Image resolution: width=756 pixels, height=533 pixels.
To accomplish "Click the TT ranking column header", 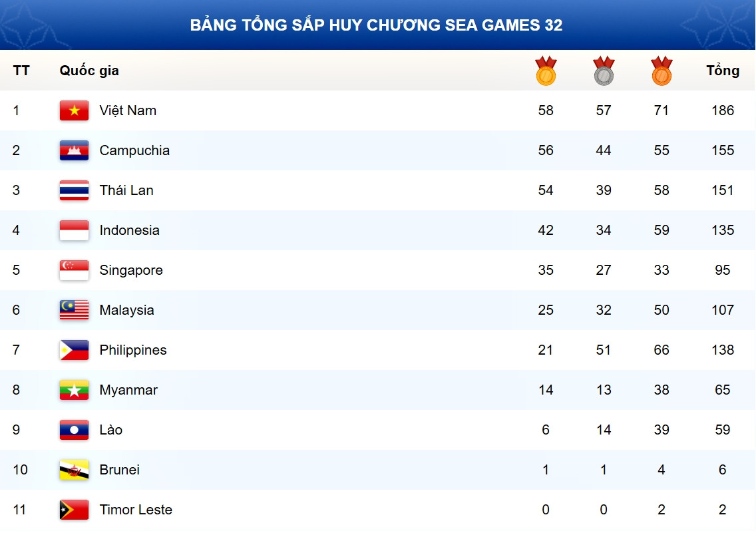I will [21, 71].
